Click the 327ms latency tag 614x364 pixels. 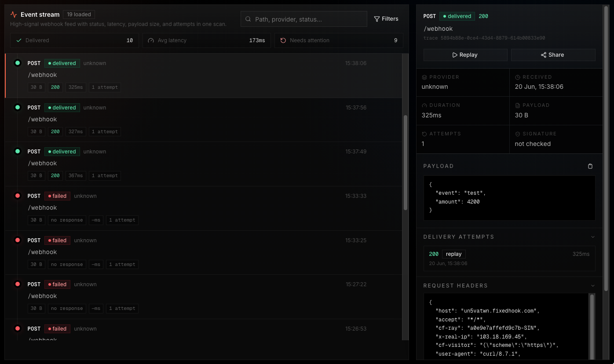click(x=76, y=131)
